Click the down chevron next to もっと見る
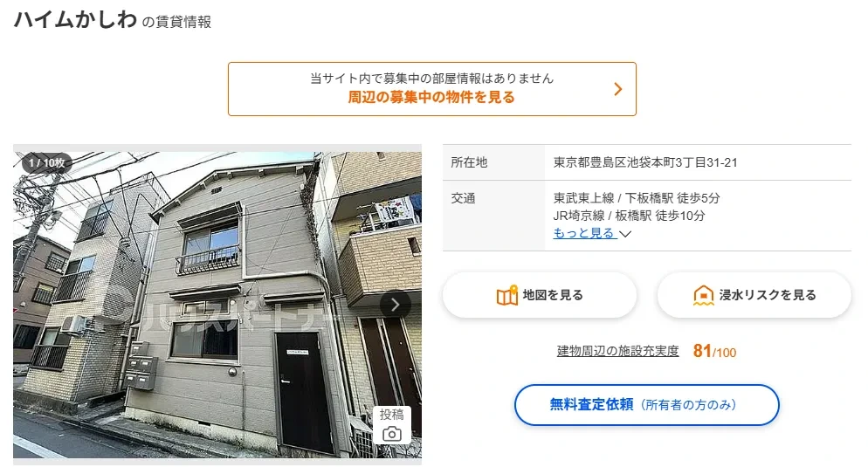The width and height of the screenshot is (868, 467). pyautogui.click(x=625, y=234)
